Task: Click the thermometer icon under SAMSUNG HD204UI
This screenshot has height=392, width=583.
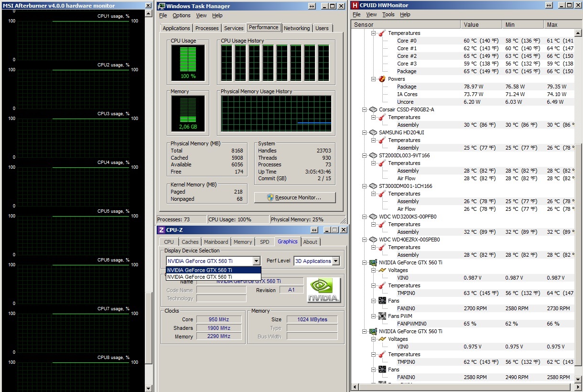Action: (382, 140)
